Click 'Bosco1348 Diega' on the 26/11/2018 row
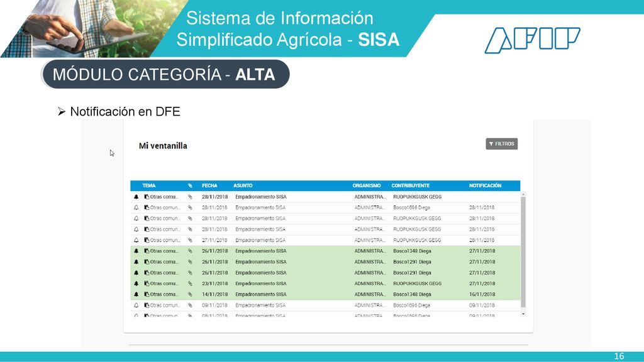 pyautogui.click(x=413, y=251)
